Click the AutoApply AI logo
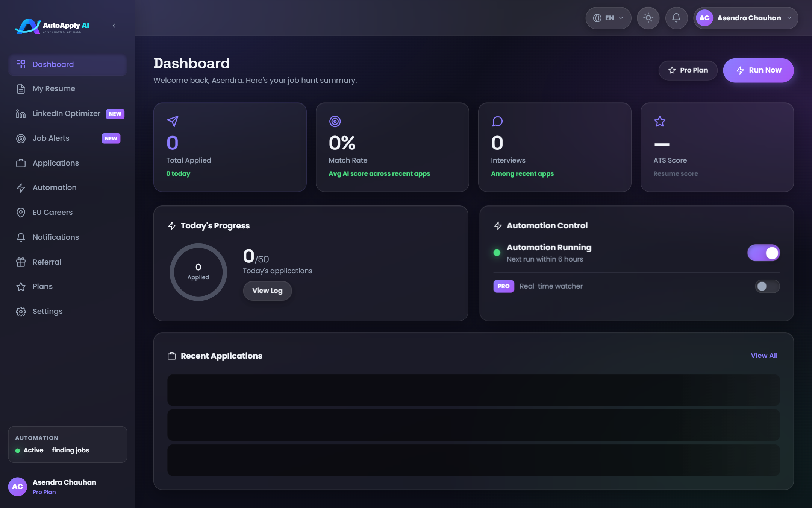Screen dimensions: 812x508 click(52, 26)
